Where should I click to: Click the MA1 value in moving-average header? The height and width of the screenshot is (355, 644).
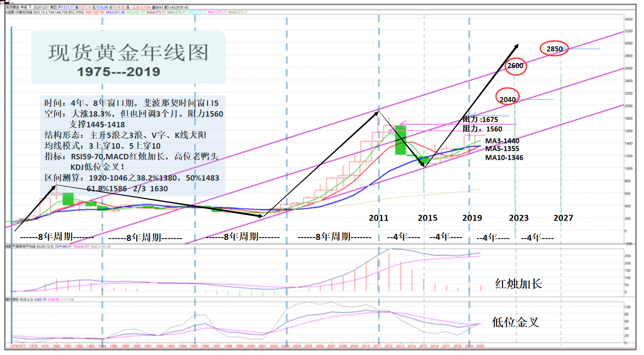(95, 12)
